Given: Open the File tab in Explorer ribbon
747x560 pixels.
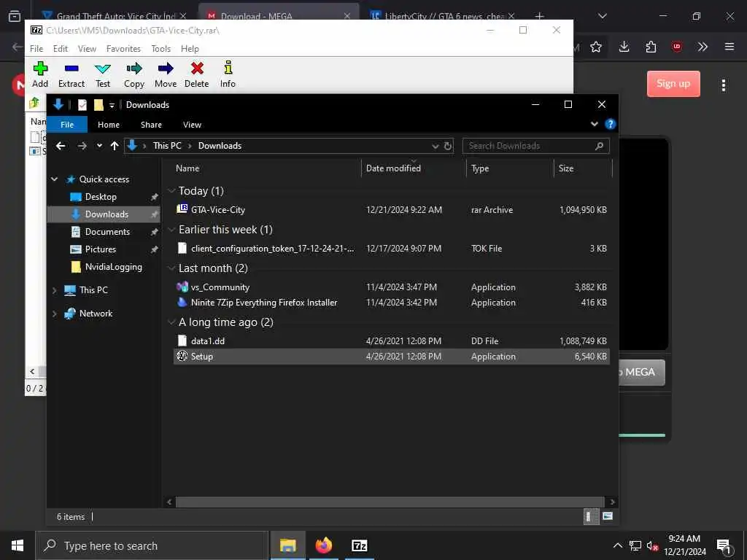Looking at the screenshot, I should [x=67, y=124].
